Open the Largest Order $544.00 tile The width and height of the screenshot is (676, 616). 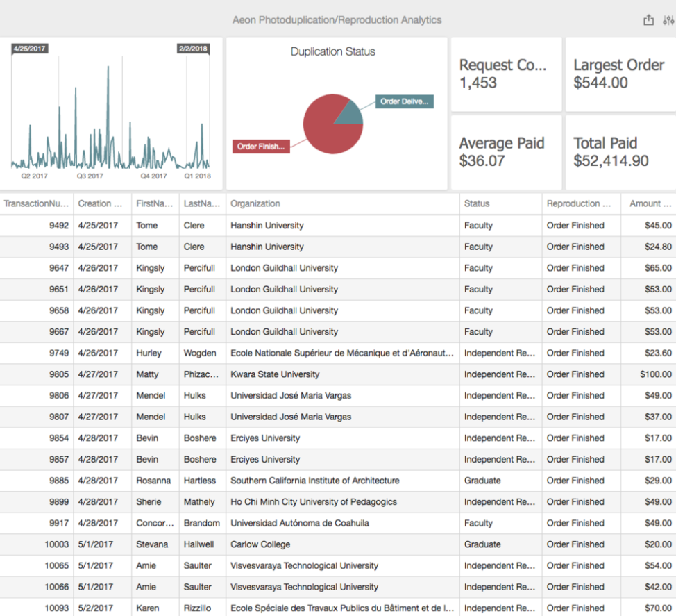pyautogui.click(x=619, y=74)
